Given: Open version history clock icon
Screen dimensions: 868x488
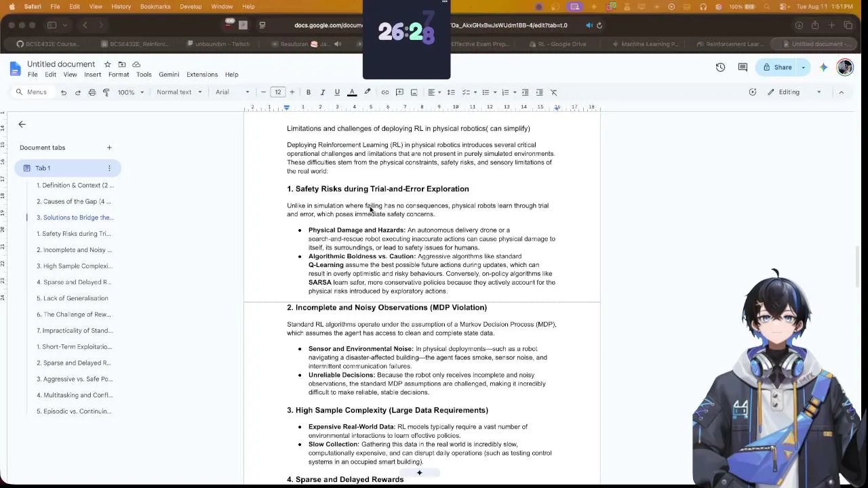Looking at the screenshot, I should coord(720,67).
